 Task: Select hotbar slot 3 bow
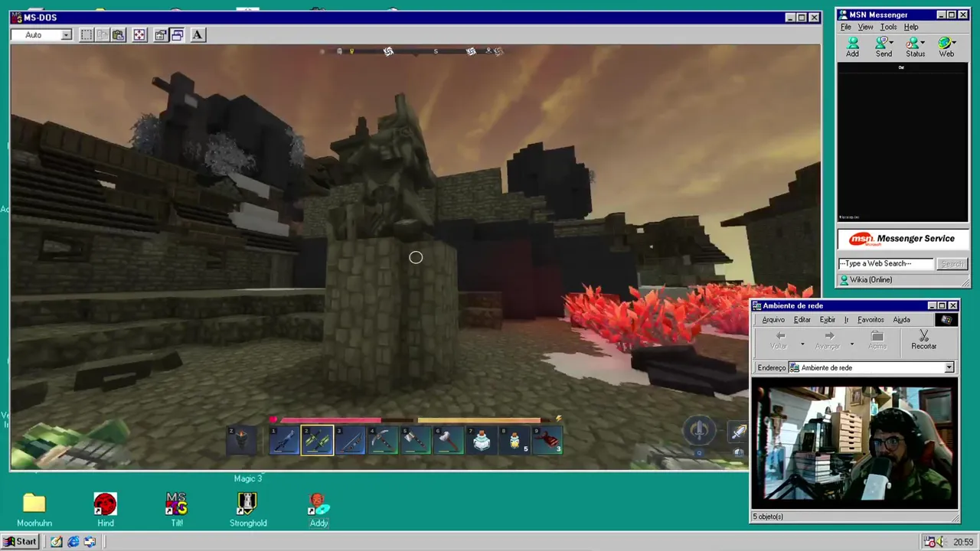tap(351, 441)
